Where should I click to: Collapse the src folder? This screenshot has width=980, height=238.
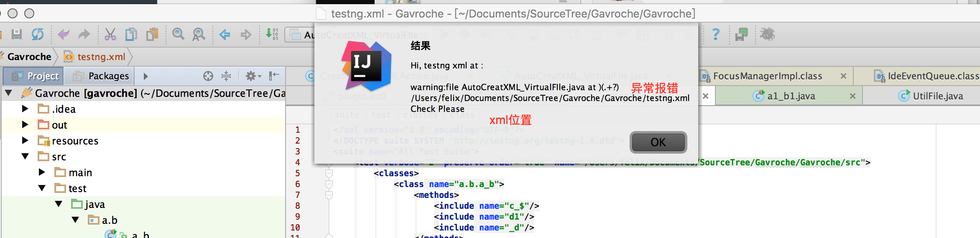point(25,156)
